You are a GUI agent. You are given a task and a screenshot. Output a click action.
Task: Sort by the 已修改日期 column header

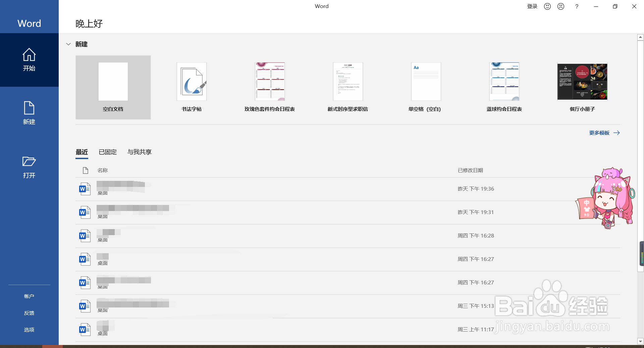click(x=471, y=170)
